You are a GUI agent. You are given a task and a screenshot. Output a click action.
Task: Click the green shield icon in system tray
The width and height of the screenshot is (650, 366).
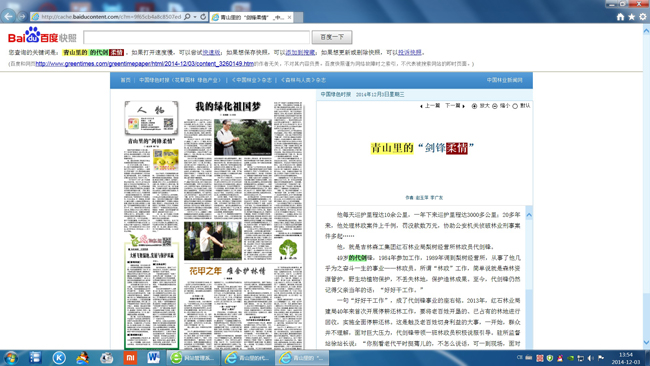click(x=550, y=358)
